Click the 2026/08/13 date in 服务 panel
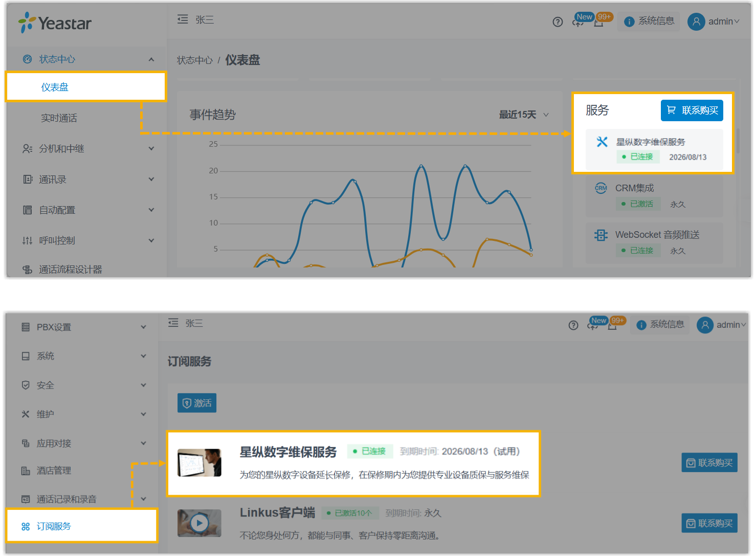This screenshot has height=560, width=756. [x=688, y=158]
